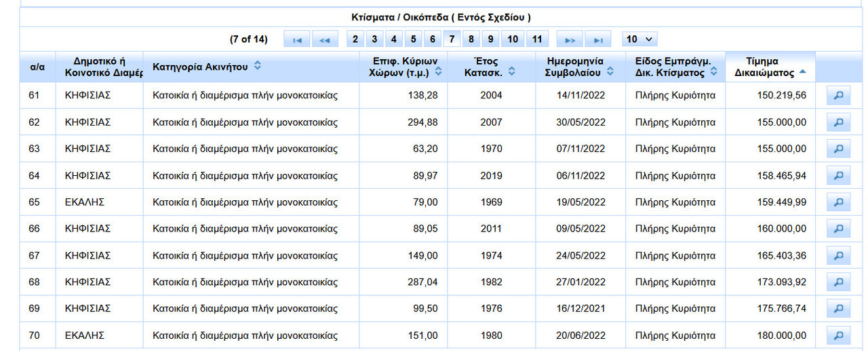
Task: Open details magnifier for row 64
Action: pyautogui.click(x=838, y=176)
